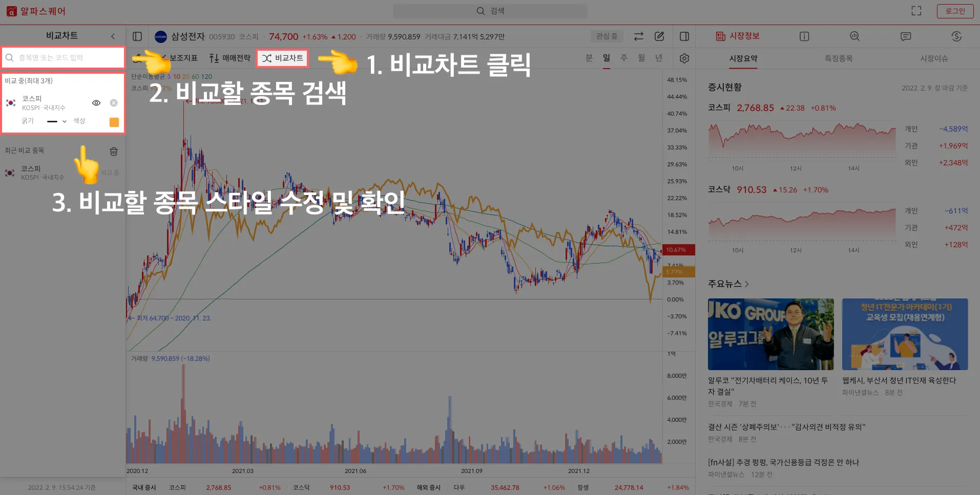Screen dimensions: 980x495
Task: Click the swap arrows icon beside 관심 중
Action: pyautogui.click(x=638, y=36)
